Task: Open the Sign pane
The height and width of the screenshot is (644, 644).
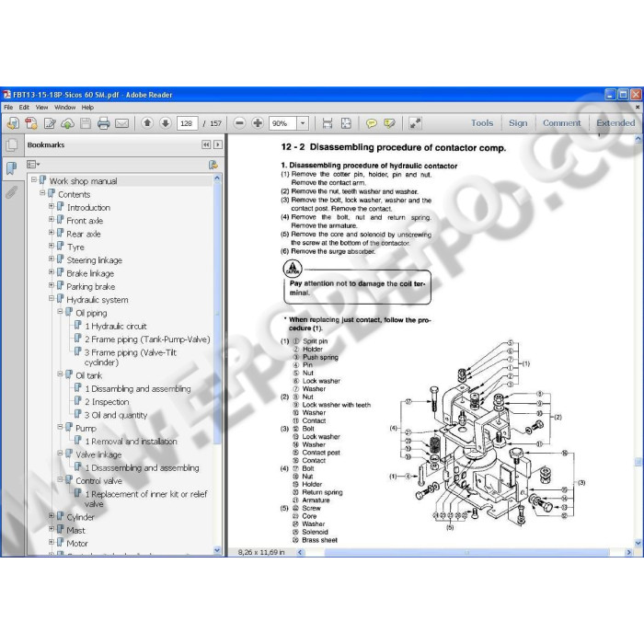Action: [x=518, y=122]
